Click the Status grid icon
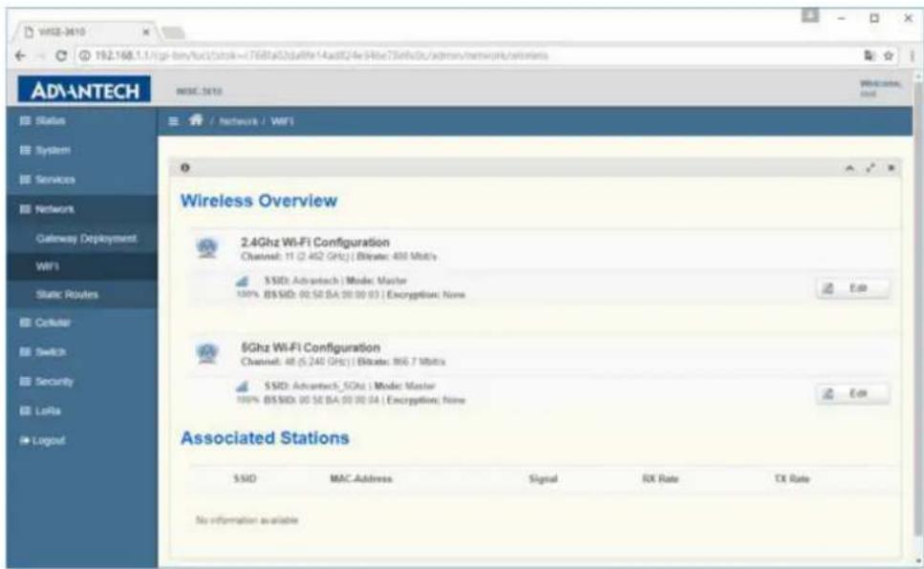This screenshot has height=569, width=924. 25,120
